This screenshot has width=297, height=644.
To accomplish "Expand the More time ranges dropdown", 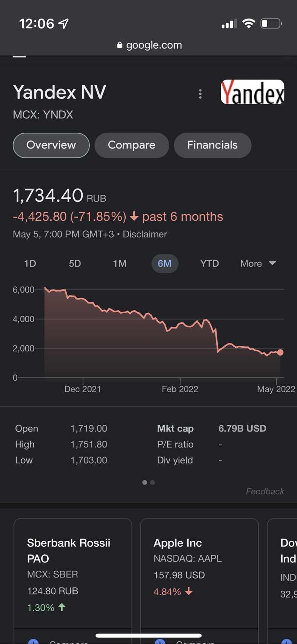I will pyautogui.click(x=258, y=263).
